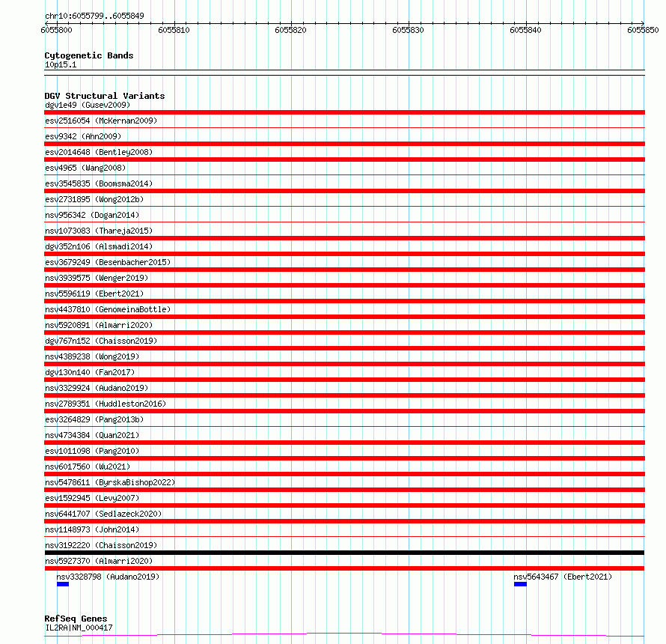Open variant nsv3192220 (Chaisson2019)

click(101, 545)
